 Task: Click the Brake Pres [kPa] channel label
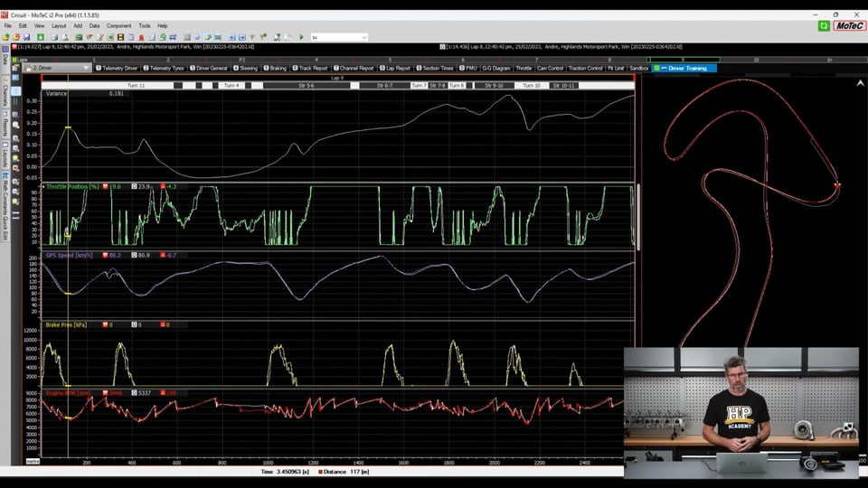tap(66, 324)
